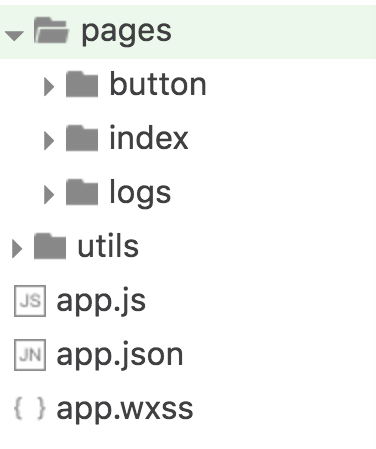Image resolution: width=376 pixels, height=449 pixels.
Task: Click the JN file icon of app.json
Action: [x=30, y=355]
